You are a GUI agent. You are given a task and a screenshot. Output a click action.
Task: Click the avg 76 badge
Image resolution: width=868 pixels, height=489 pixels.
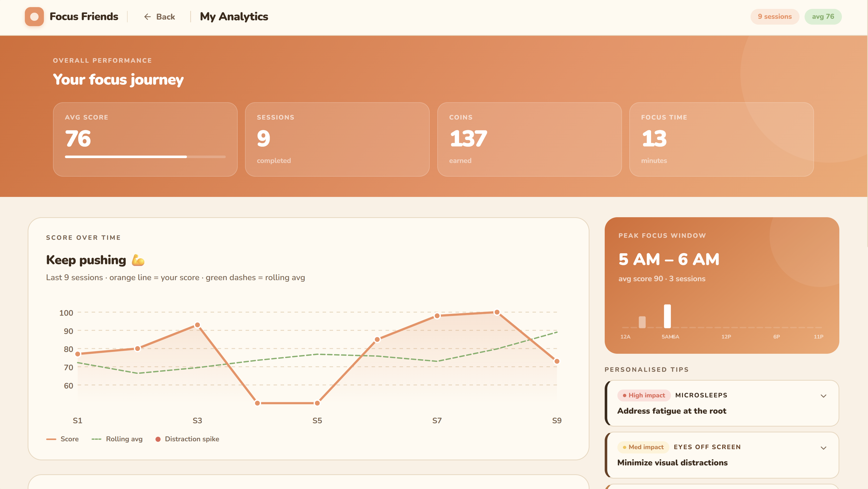coord(823,16)
